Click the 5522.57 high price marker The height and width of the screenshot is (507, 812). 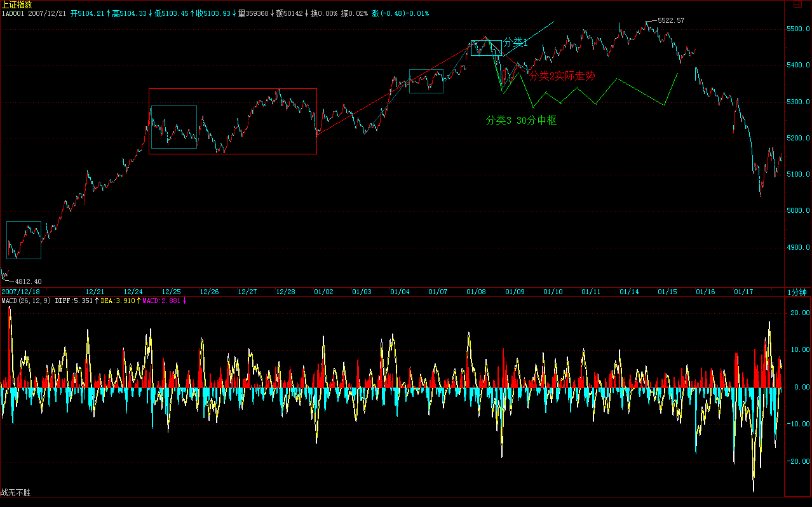[x=670, y=20]
